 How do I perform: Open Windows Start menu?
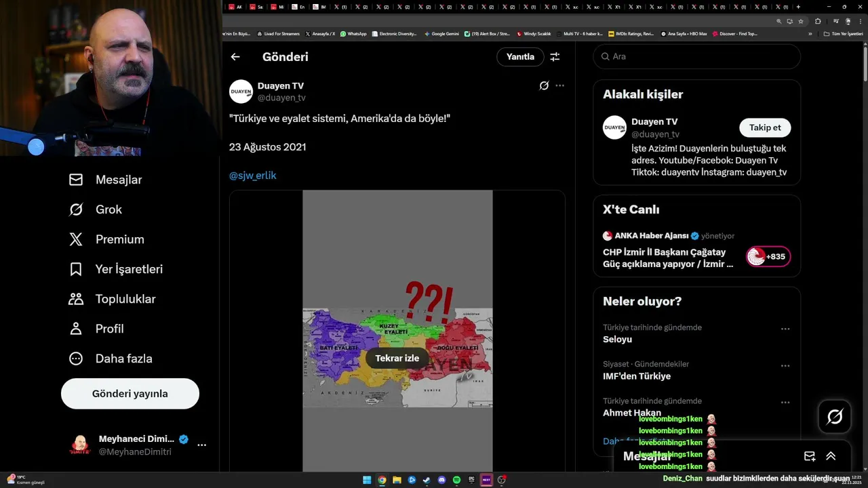pyautogui.click(x=367, y=480)
